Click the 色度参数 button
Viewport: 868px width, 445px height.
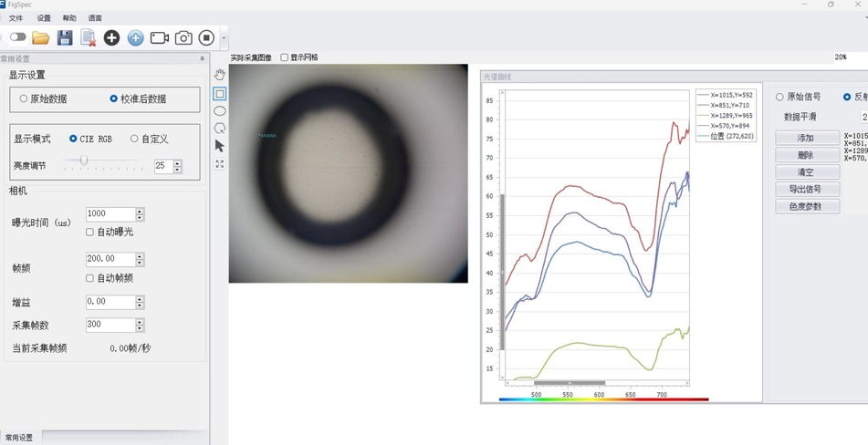pyautogui.click(x=806, y=207)
